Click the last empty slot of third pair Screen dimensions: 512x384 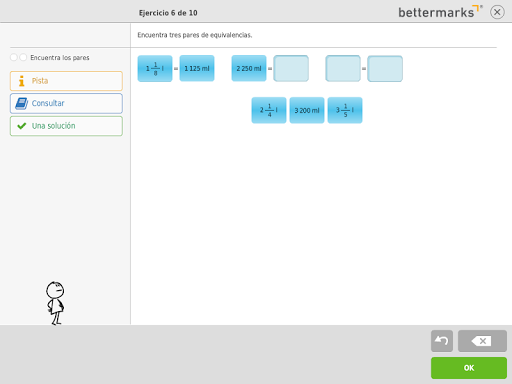[x=385, y=69]
